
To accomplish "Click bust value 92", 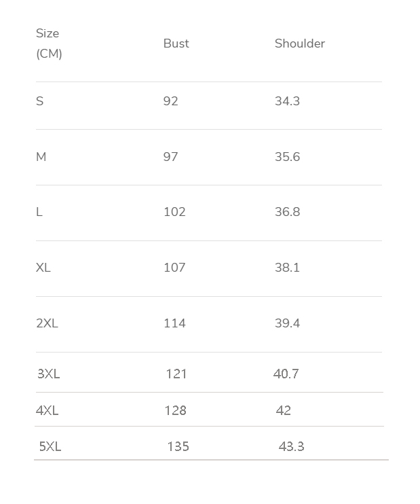I will click(x=170, y=101).
